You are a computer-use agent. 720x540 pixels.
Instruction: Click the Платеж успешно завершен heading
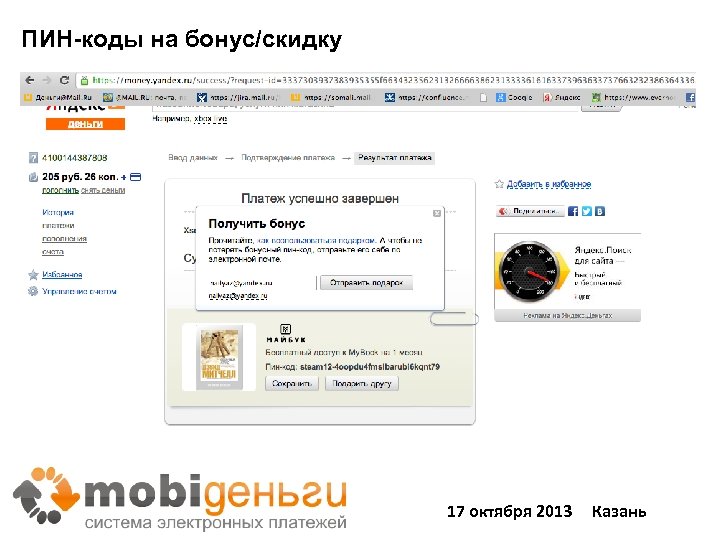pos(320,198)
